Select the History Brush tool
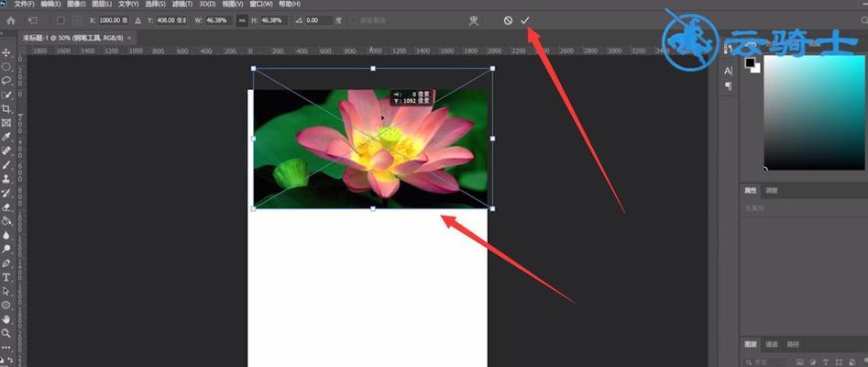Screen dimensions: 868x367 [x=6, y=193]
